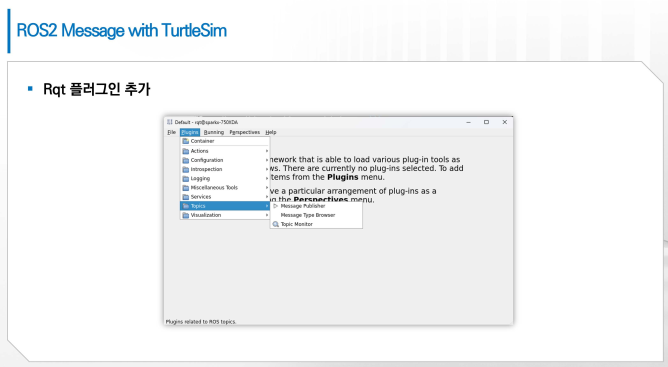This screenshot has height=367, width=668.
Task: Open the Services plugin submenu
Action: pyautogui.click(x=225, y=197)
